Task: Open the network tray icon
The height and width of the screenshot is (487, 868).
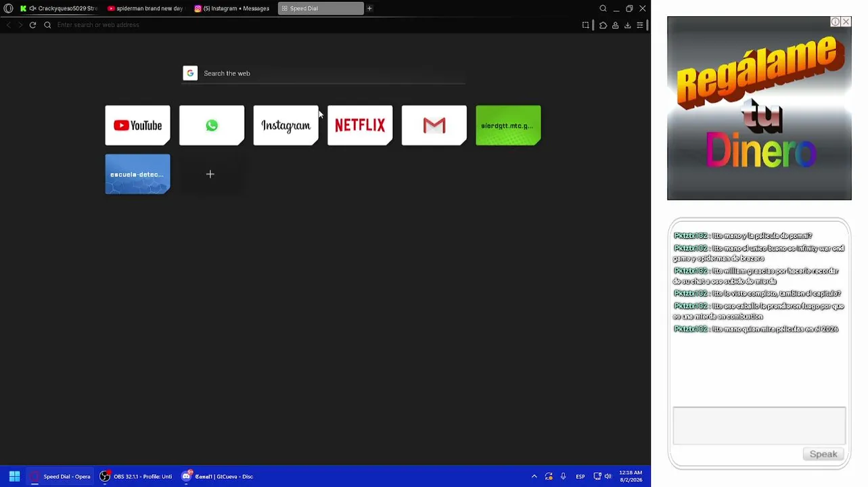Action: pos(597,476)
